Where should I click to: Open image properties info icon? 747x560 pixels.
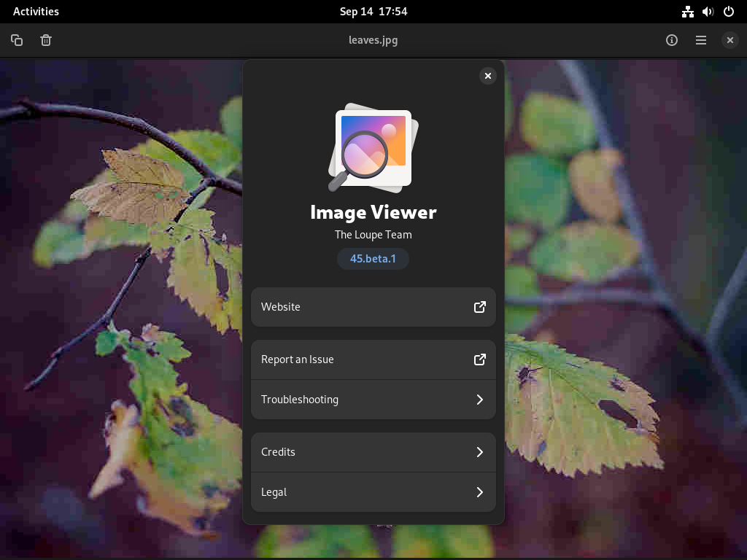672,40
